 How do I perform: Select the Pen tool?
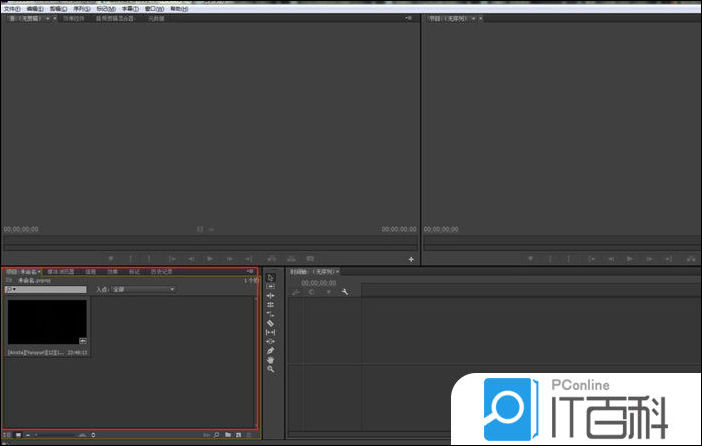coord(270,351)
